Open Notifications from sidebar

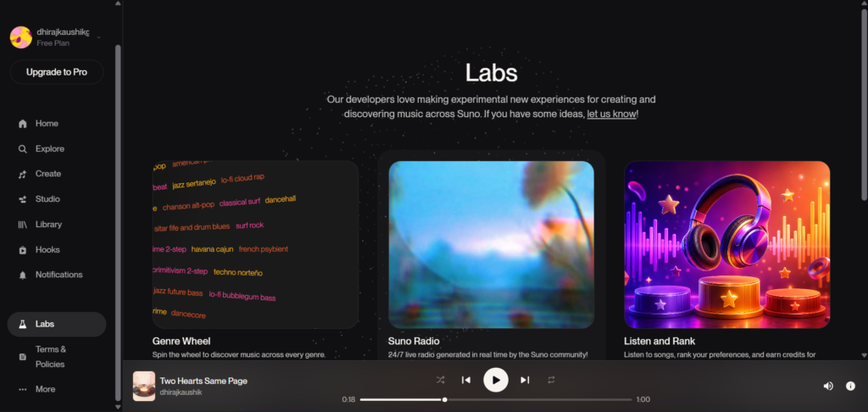coord(57,276)
